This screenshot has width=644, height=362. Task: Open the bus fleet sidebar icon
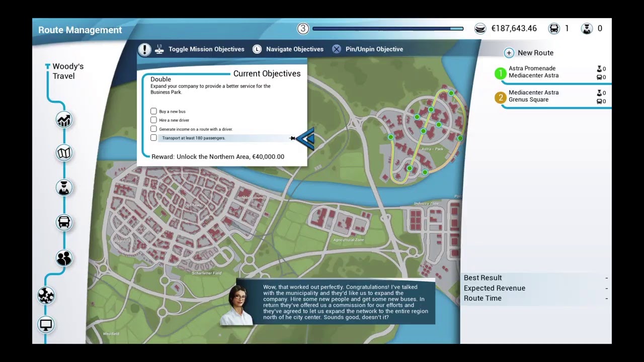pos(64,222)
